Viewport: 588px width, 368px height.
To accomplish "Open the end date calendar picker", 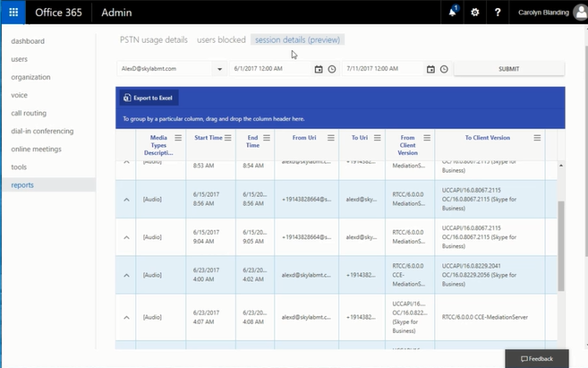I will pyautogui.click(x=430, y=69).
